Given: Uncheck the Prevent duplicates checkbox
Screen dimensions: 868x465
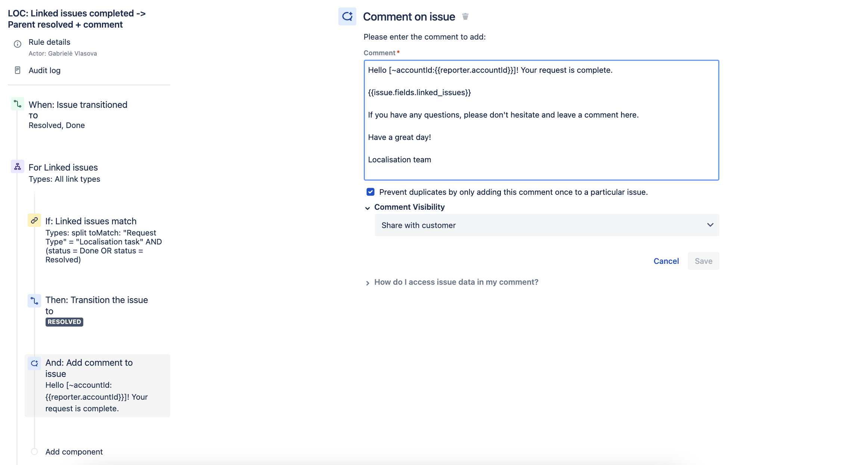Looking at the screenshot, I should [x=371, y=192].
